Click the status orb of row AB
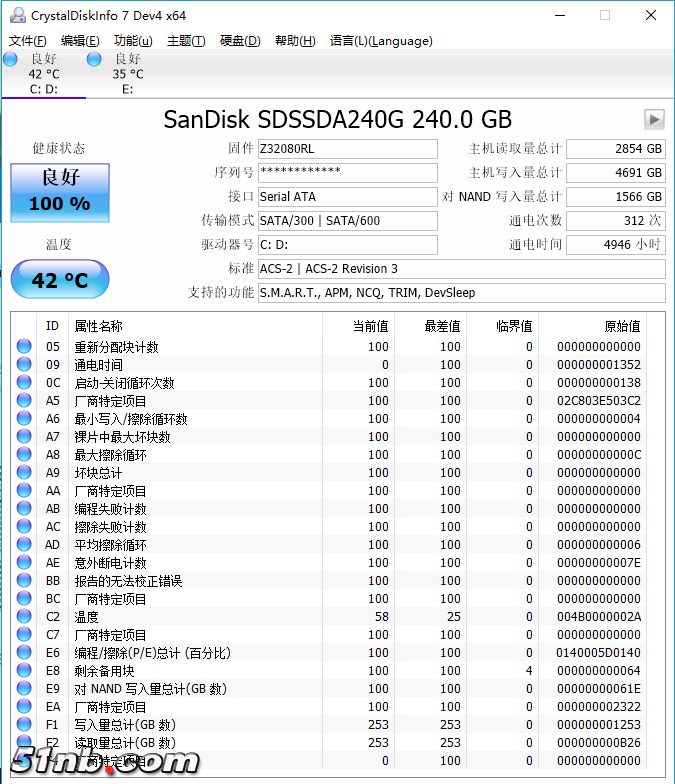The height and width of the screenshot is (784, 675). [24, 508]
